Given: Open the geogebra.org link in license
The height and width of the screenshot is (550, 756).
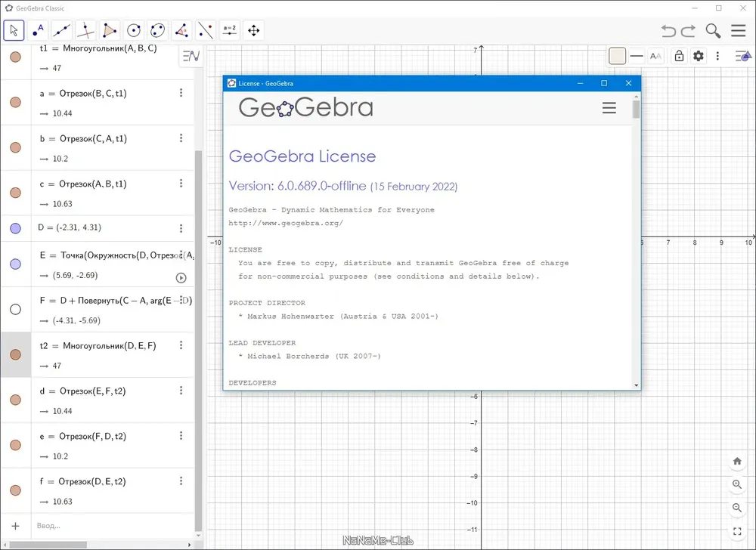Looking at the screenshot, I should coord(286,223).
